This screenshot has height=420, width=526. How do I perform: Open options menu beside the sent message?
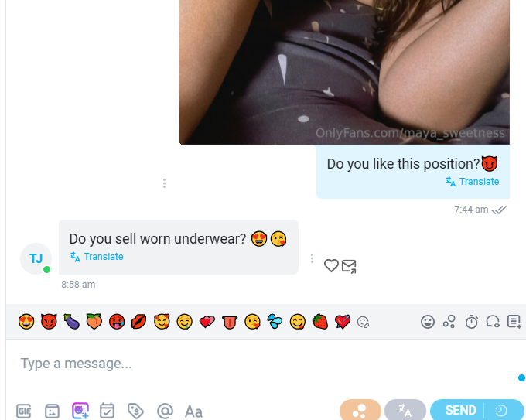pyautogui.click(x=164, y=183)
